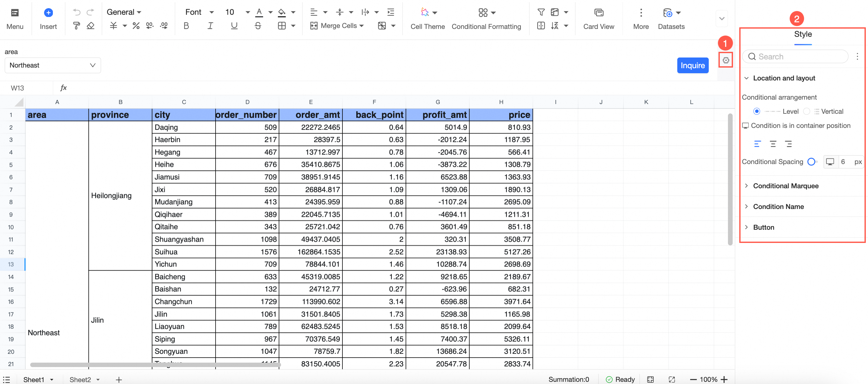
Task: Open Card View
Action: [x=598, y=19]
